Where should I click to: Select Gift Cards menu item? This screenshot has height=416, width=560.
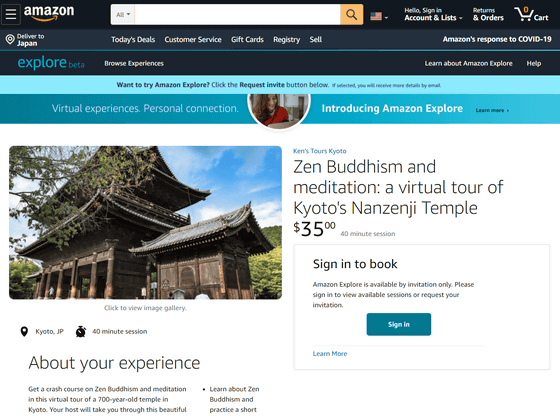(247, 39)
